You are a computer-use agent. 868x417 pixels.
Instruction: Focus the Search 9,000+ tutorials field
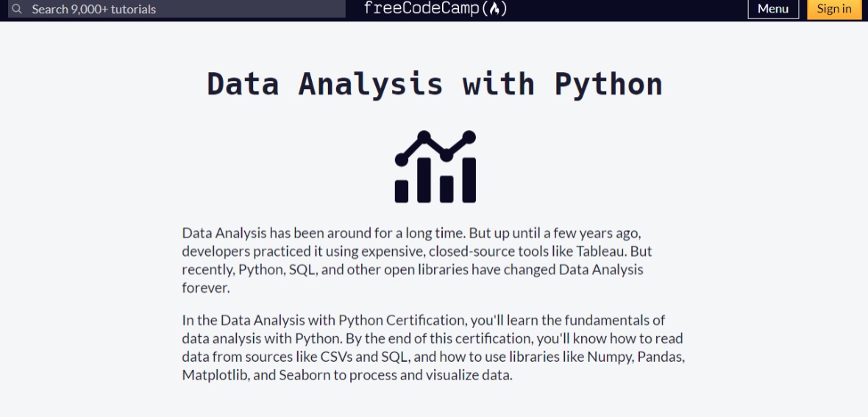tap(177, 9)
